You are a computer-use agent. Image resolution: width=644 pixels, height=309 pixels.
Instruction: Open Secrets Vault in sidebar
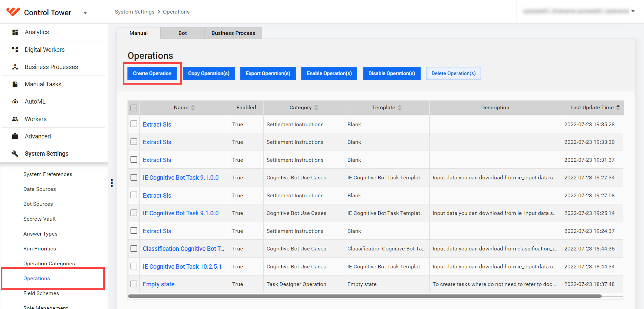coord(40,219)
